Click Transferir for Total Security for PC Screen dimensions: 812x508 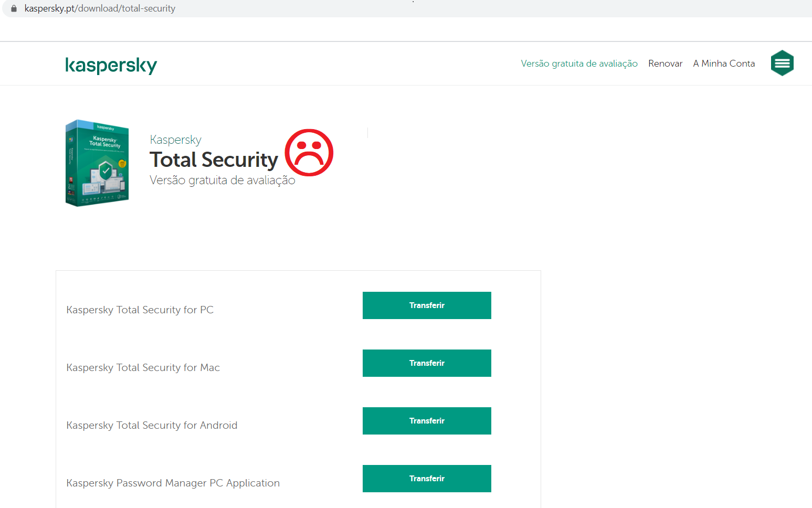427,305
